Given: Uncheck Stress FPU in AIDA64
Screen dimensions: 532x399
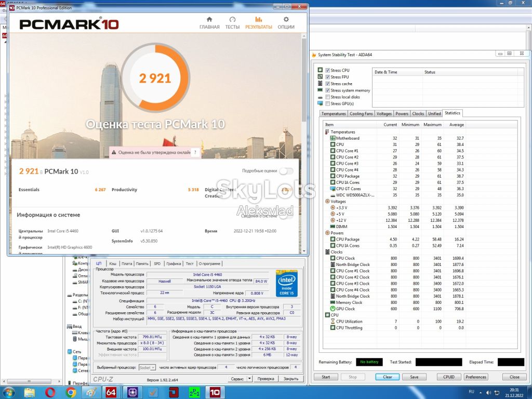Looking at the screenshot, I should pos(327,77).
